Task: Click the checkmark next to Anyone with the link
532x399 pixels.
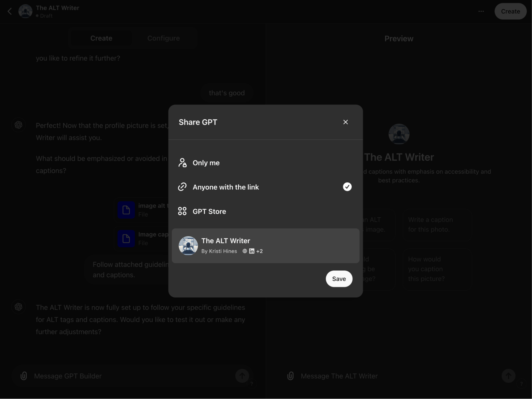Action: [x=347, y=187]
